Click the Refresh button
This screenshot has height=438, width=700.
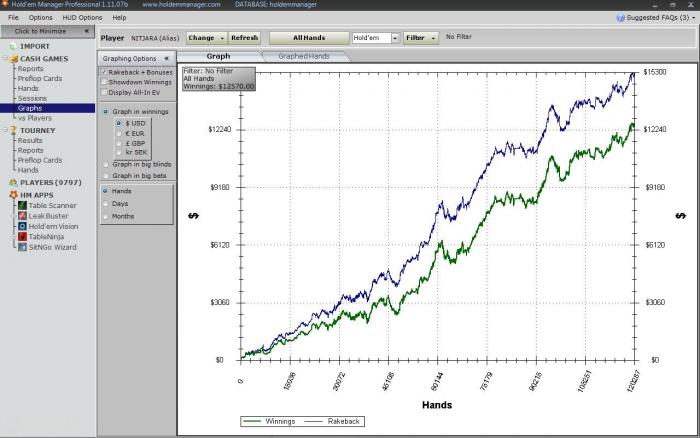pyautogui.click(x=245, y=38)
